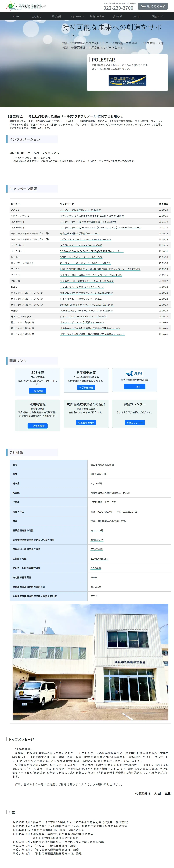Open alcohol license 2-2-04852 link
The width and height of the screenshot is (174, 868).
[96, 568]
